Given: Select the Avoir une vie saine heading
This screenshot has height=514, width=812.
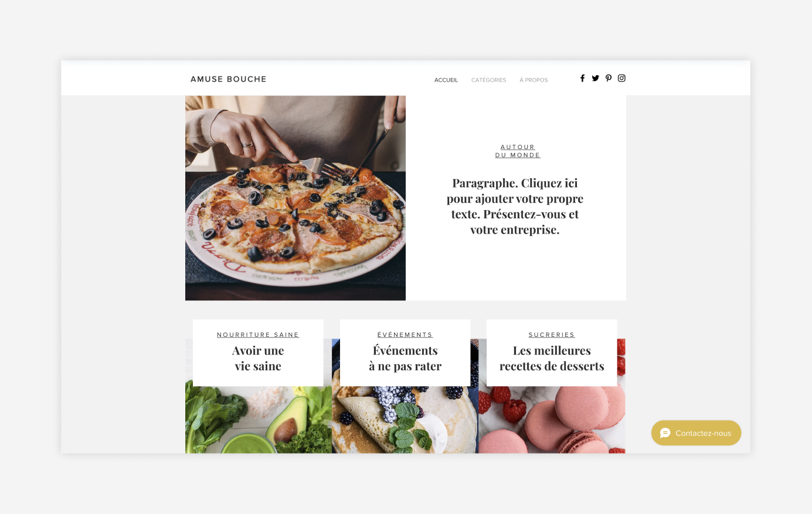Looking at the screenshot, I should pyautogui.click(x=258, y=359).
